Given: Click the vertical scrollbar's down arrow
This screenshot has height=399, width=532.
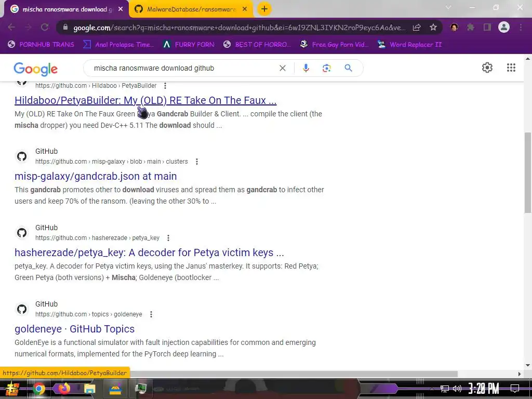Looking at the screenshot, I should (x=528, y=365).
